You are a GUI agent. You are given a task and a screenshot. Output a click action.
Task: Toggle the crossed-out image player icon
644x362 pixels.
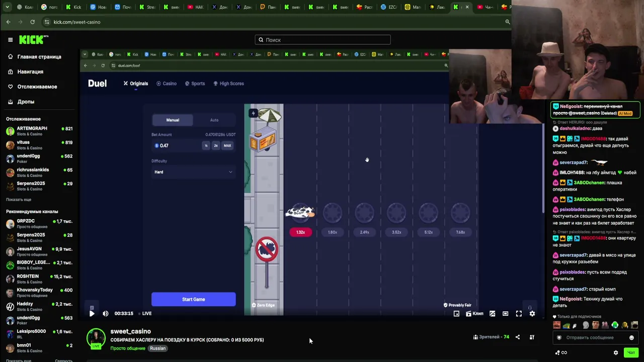coord(492,313)
